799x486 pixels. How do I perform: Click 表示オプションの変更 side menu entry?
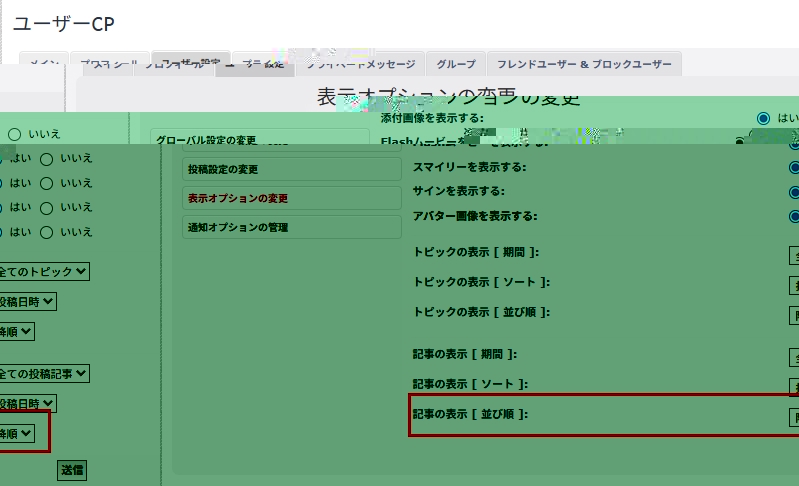[292, 198]
